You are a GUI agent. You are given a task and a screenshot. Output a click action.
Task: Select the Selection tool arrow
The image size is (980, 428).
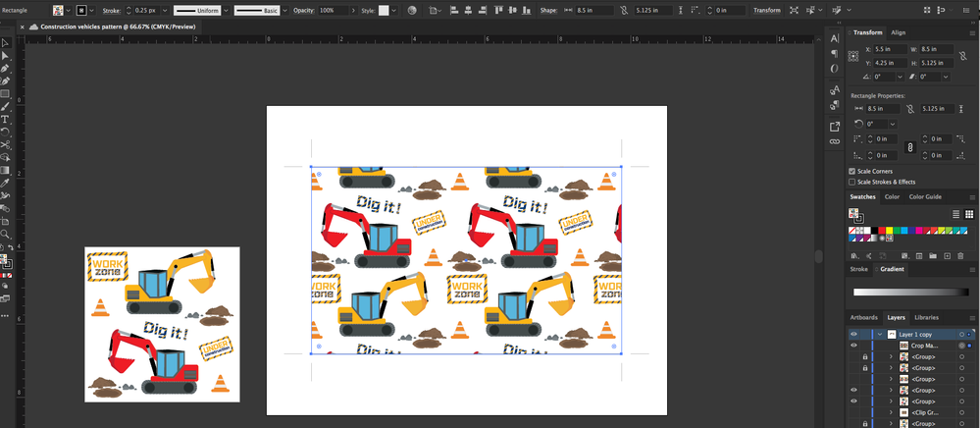(6, 43)
